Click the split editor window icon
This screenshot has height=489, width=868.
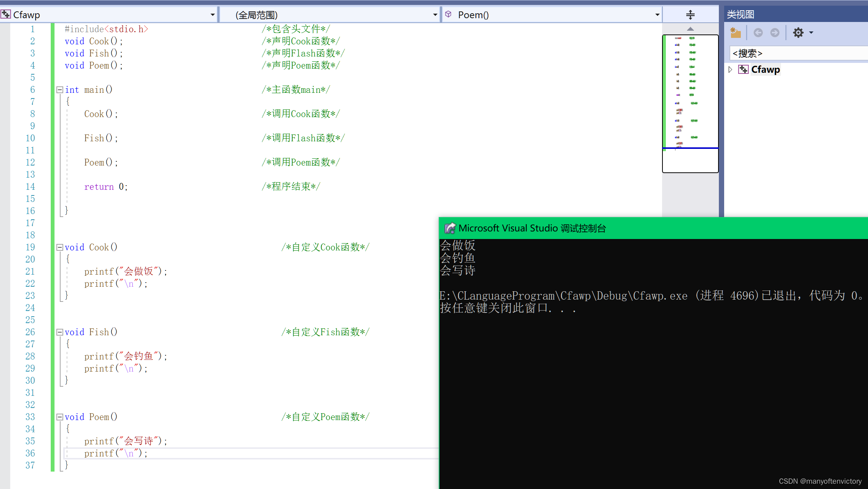coord(690,15)
